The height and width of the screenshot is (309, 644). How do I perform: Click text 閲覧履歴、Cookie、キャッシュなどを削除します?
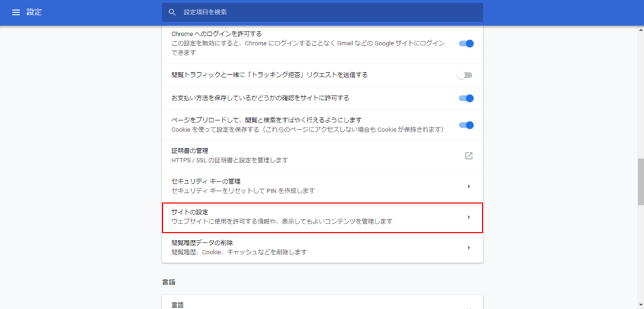(239, 252)
